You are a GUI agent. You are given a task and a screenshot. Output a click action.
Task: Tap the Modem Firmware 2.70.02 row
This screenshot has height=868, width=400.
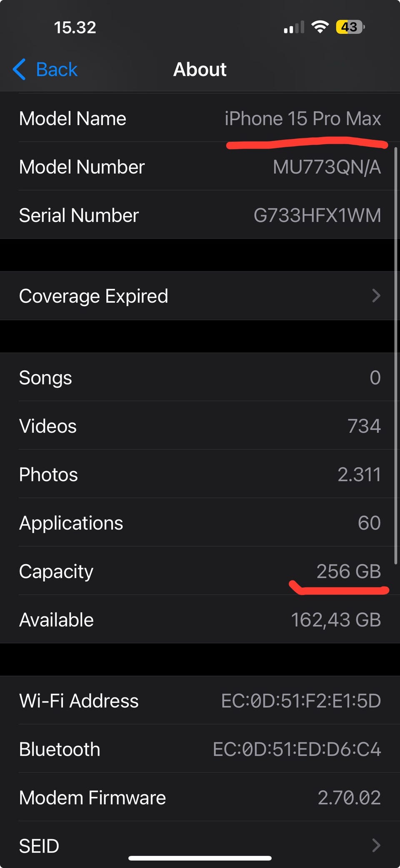pos(200,798)
